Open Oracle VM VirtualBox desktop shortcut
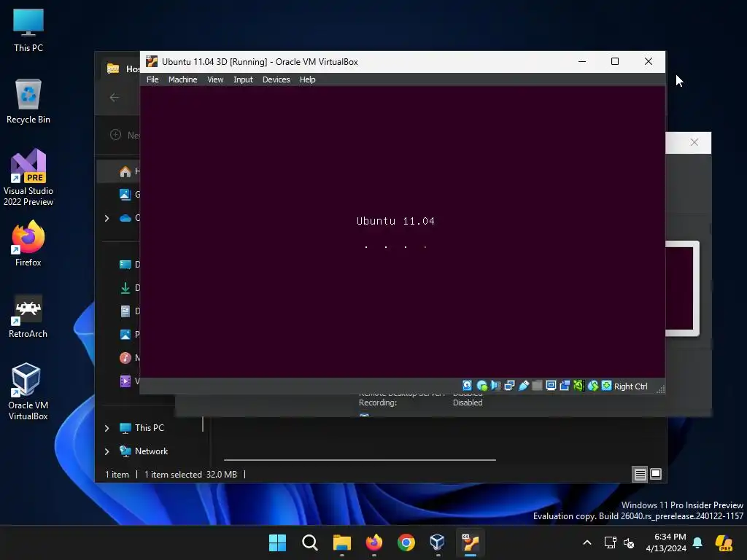Image resolution: width=747 pixels, height=560 pixels. pos(28,392)
